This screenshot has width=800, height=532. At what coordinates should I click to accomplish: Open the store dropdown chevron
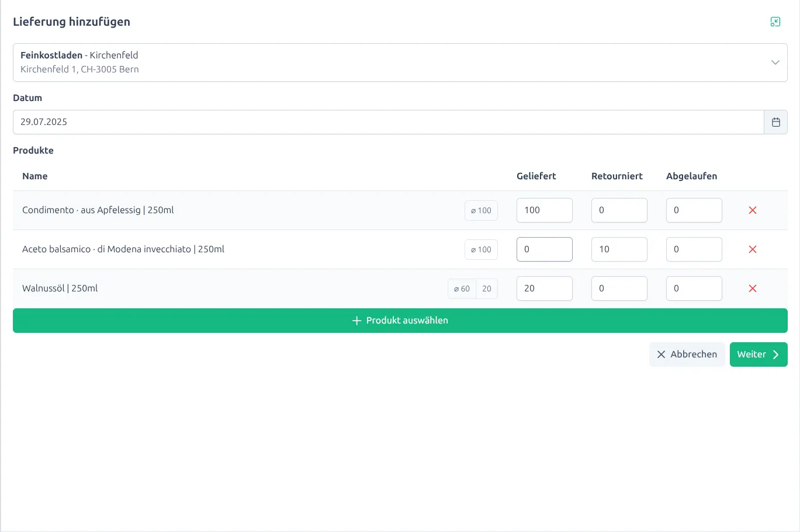click(775, 62)
